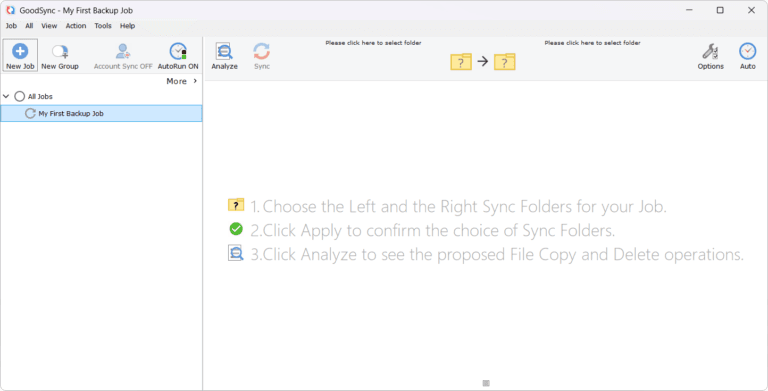Select the left sync folder icon
The width and height of the screenshot is (768, 391).
[x=460, y=62]
